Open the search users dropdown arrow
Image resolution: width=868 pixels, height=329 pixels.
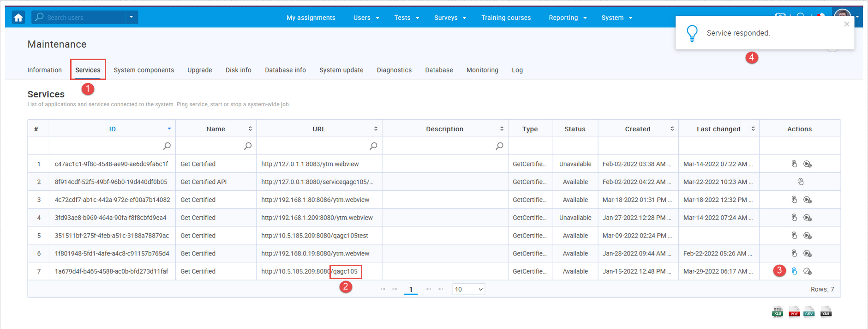point(132,17)
